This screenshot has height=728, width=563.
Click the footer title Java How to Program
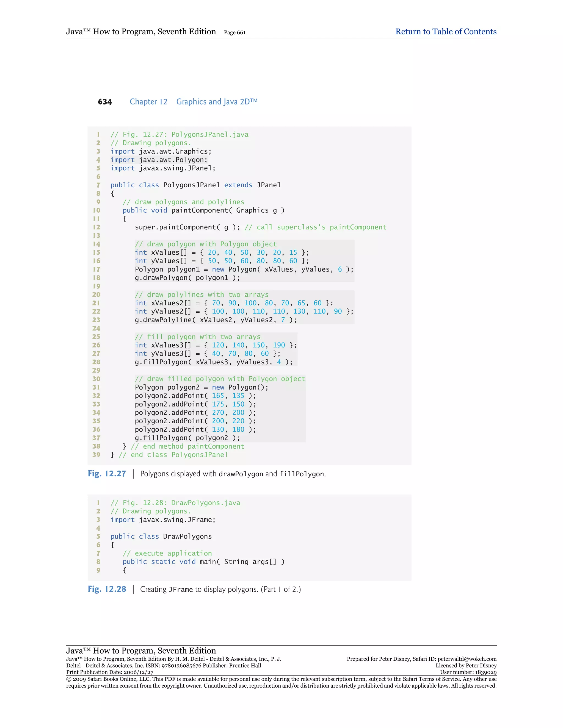click(141, 650)
